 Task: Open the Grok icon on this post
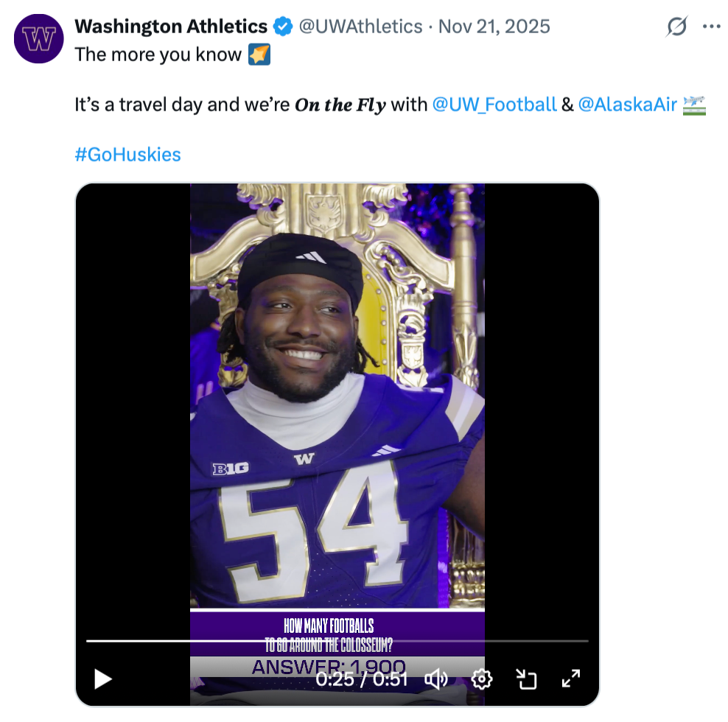point(676,27)
